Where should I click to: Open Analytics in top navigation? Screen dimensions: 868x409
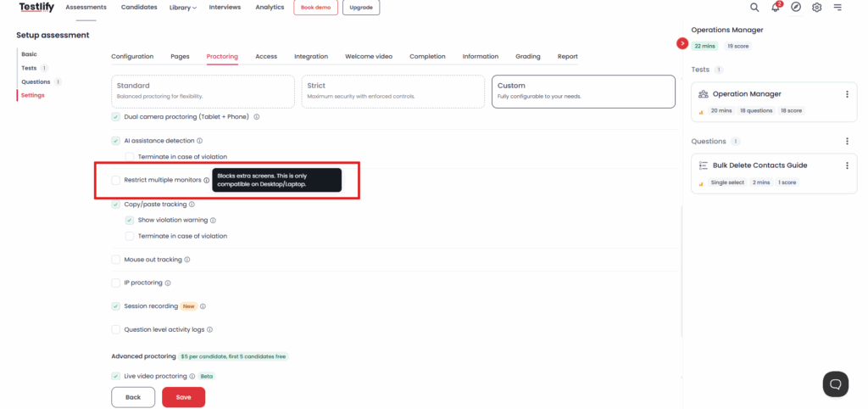[x=270, y=7]
